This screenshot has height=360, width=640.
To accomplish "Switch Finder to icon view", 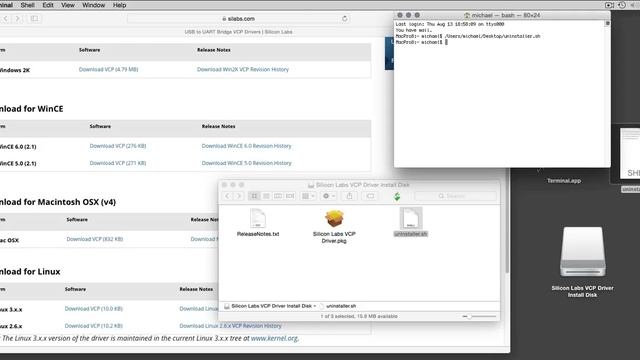I will click(x=254, y=196).
